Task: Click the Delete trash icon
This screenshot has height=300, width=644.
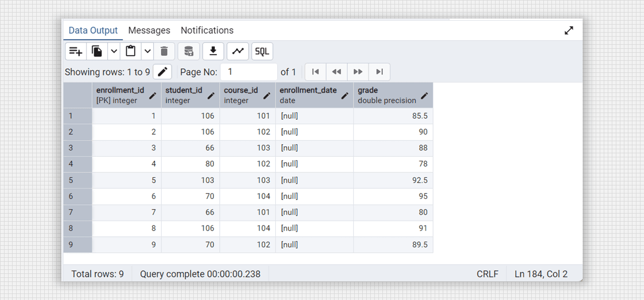Action: [x=164, y=51]
